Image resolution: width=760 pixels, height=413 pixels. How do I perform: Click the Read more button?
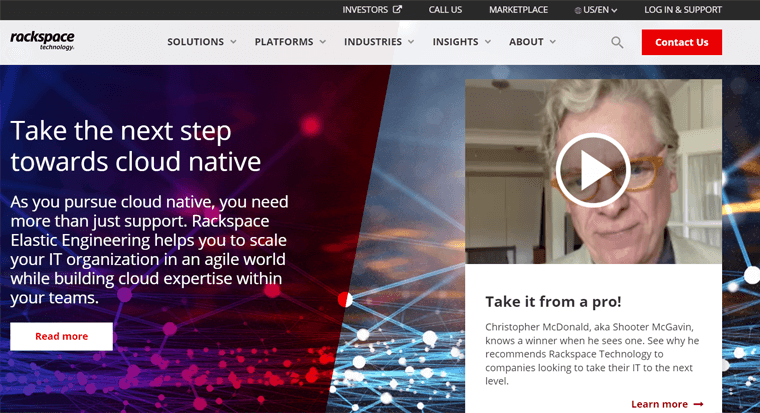62,336
